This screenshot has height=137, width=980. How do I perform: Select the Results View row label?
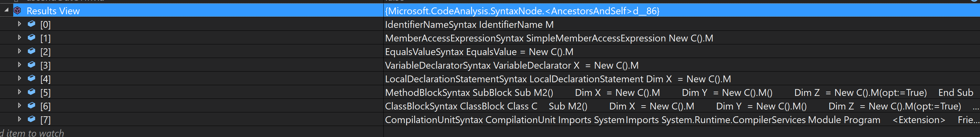(53, 11)
